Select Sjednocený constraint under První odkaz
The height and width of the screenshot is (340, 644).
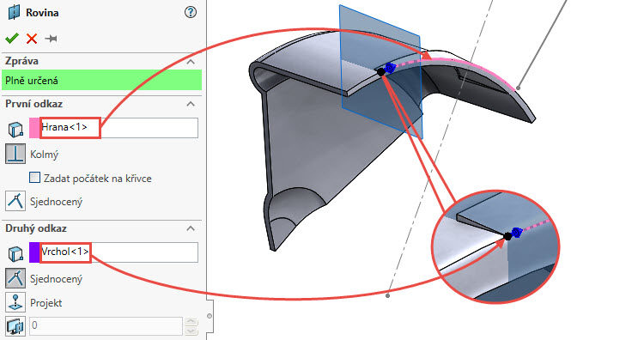coord(15,201)
